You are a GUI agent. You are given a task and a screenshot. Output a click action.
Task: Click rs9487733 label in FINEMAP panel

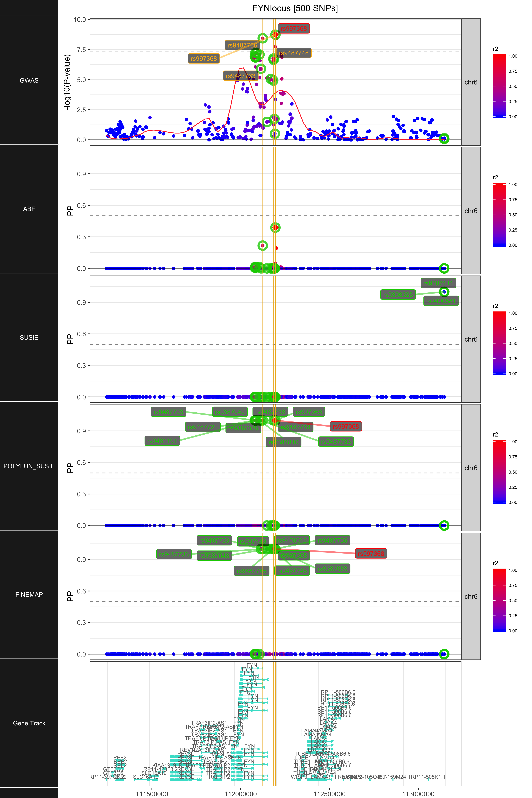[x=214, y=541]
